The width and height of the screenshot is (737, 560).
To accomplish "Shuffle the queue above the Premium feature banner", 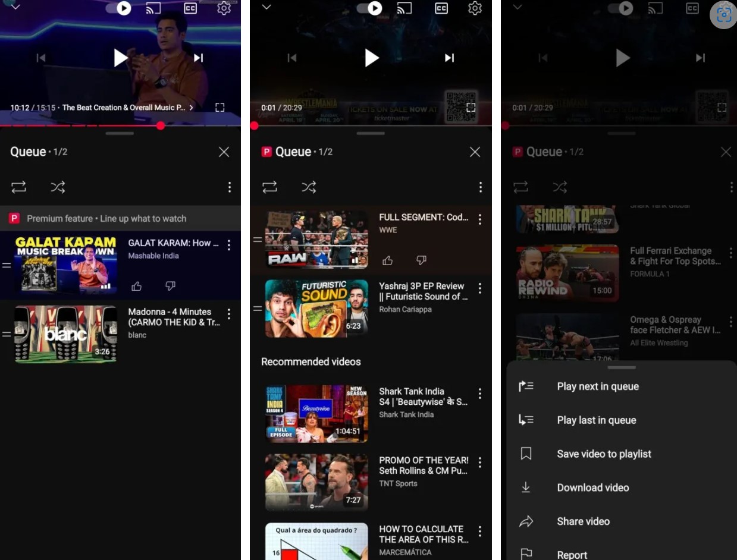I will (58, 187).
